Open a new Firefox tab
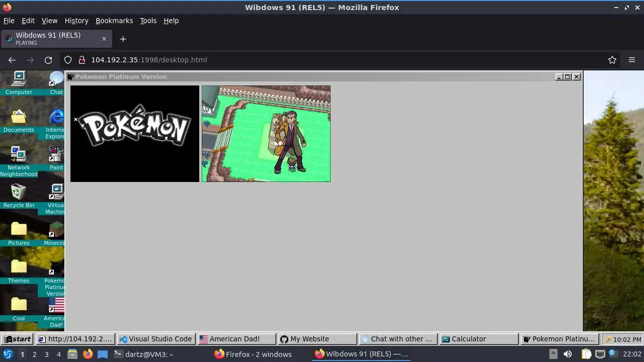This screenshot has width=644, height=362. (x=123, y=39)
